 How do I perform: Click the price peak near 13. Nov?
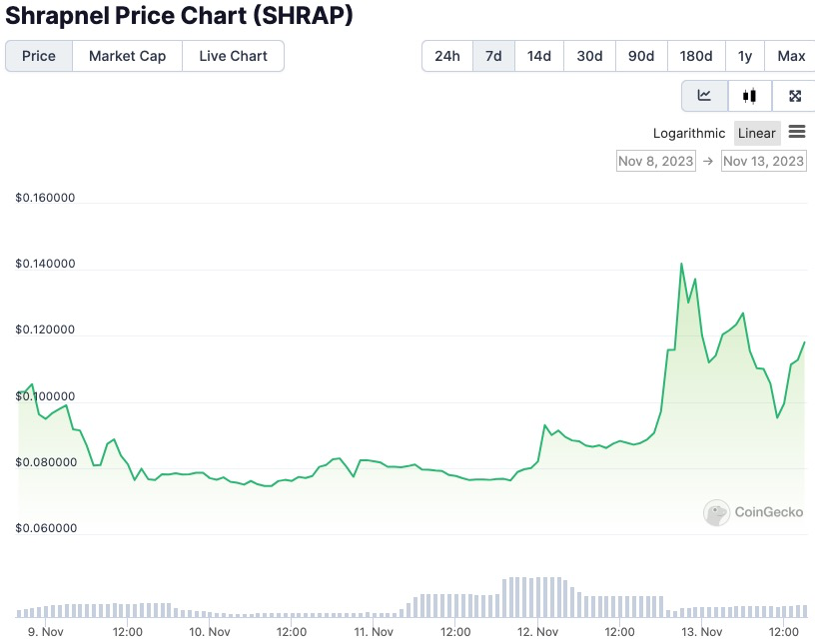click(x=681, y=264)
